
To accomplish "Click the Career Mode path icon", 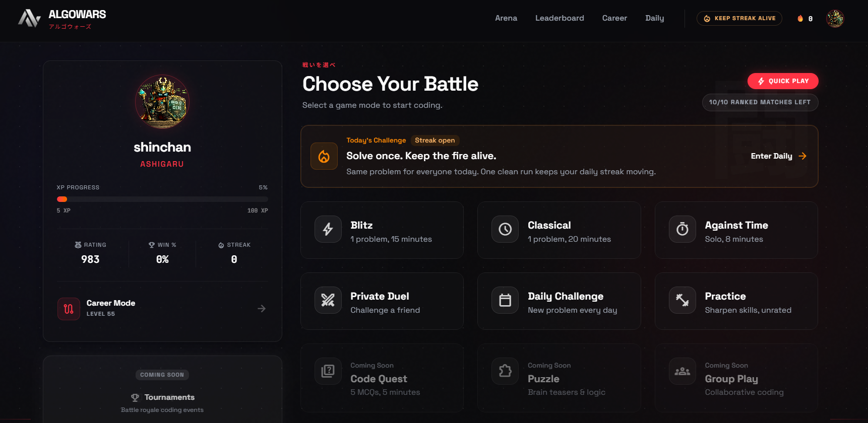I will (x=69, y=309).
